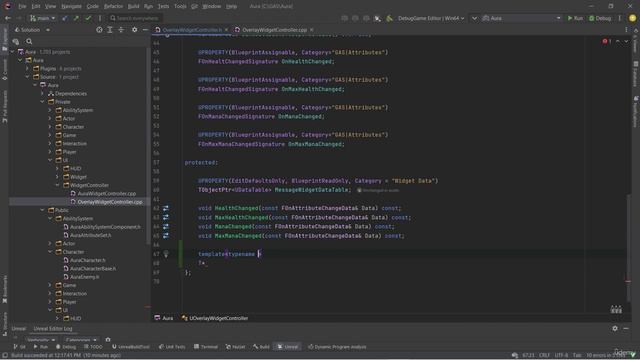
Task: Click the Debug button
Action: [x=600, y=18]
